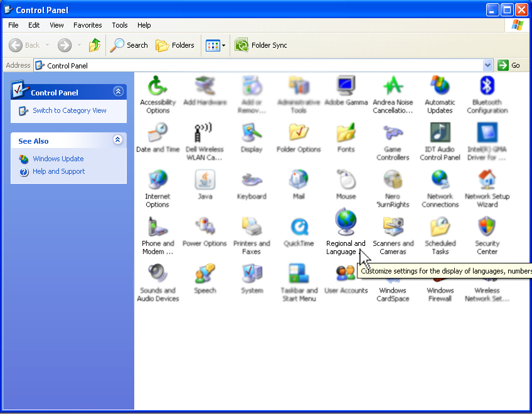The image size is (532, 414).
Task: Click the Folder Sync toolbar button
Action: tap(261, 45)
